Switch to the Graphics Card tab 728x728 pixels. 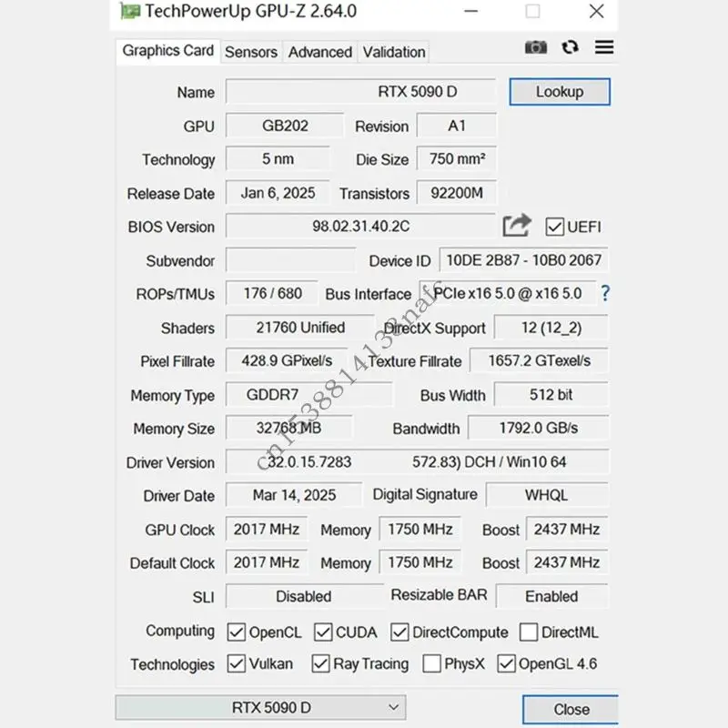(168, 51)
